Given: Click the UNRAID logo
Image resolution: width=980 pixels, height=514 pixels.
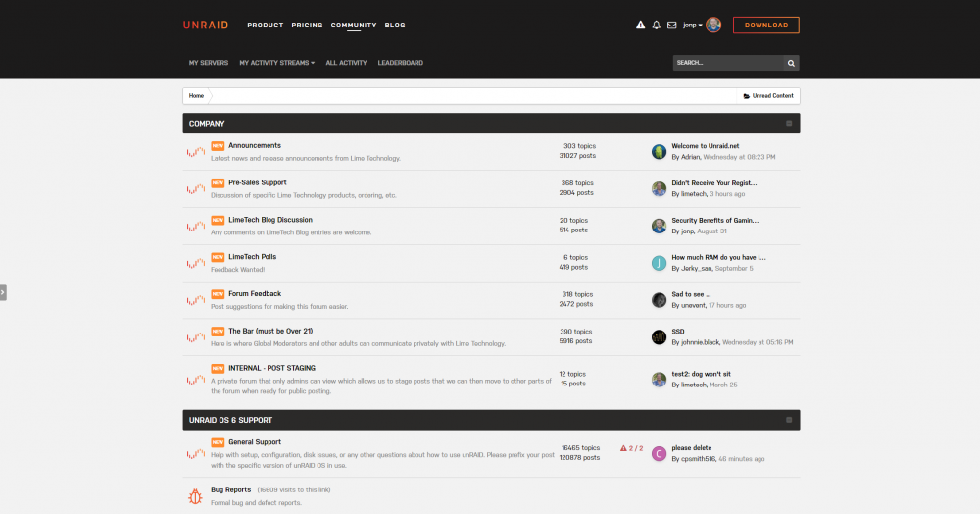Looking at the screenshot, I should tap(206, 25).
